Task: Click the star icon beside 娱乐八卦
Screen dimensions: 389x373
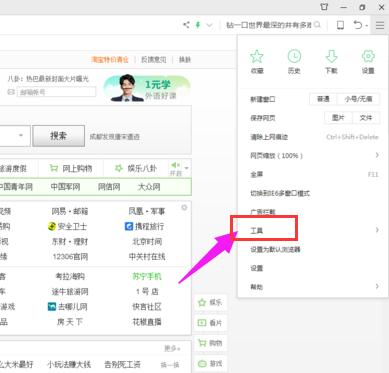Action: pos(118,168)
